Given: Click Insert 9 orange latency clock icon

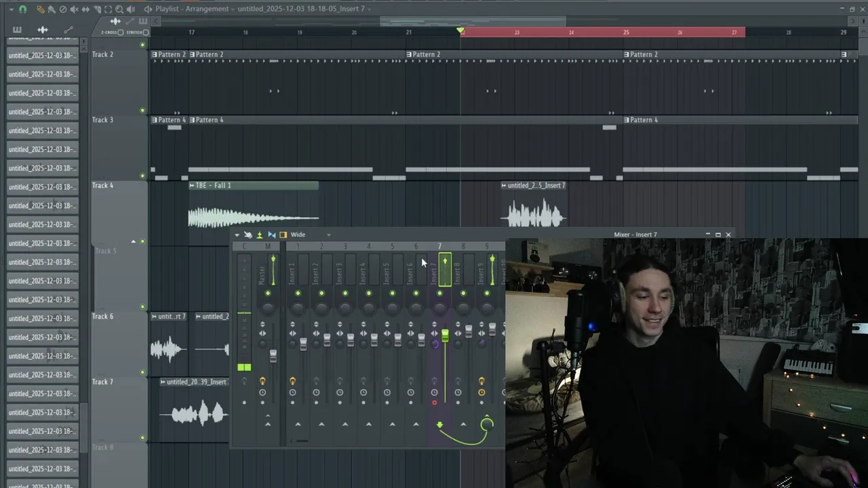Looking at the screenshot, I should click(481, 392).
